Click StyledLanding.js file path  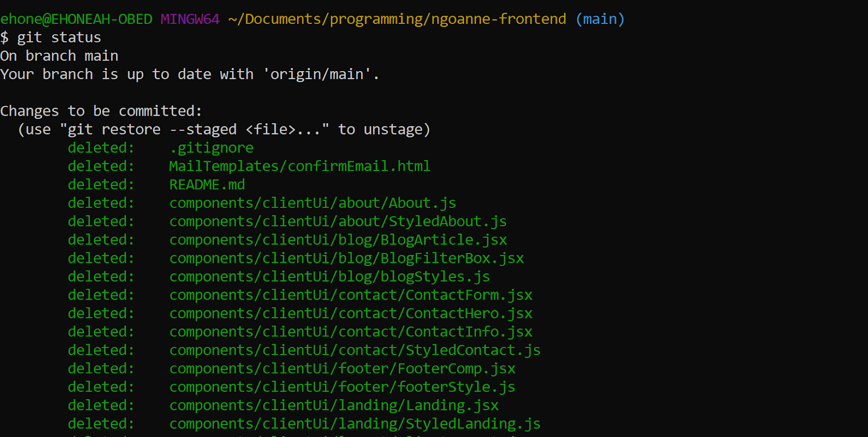[355, 424]
